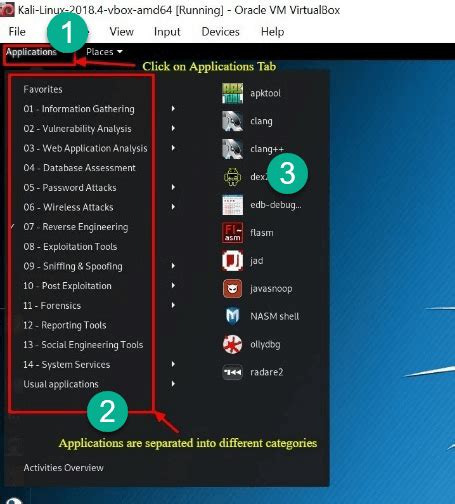
Task: Select the Usual applications category
Action: point(61,384)
